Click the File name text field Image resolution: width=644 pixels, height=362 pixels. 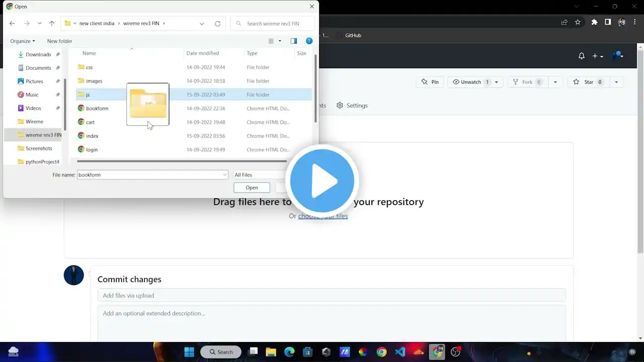click(149, 175)
